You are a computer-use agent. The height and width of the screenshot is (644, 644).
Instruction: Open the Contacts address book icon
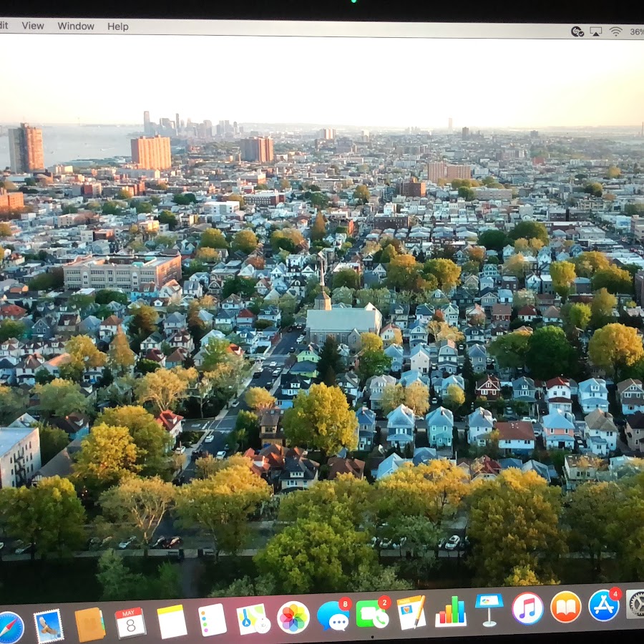[89, 624]
